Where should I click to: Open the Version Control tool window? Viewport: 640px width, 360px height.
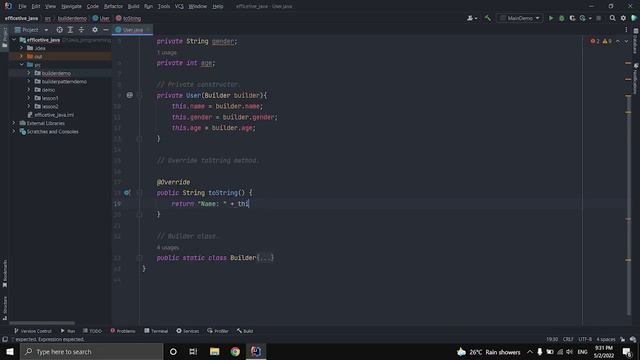point(33,331)
